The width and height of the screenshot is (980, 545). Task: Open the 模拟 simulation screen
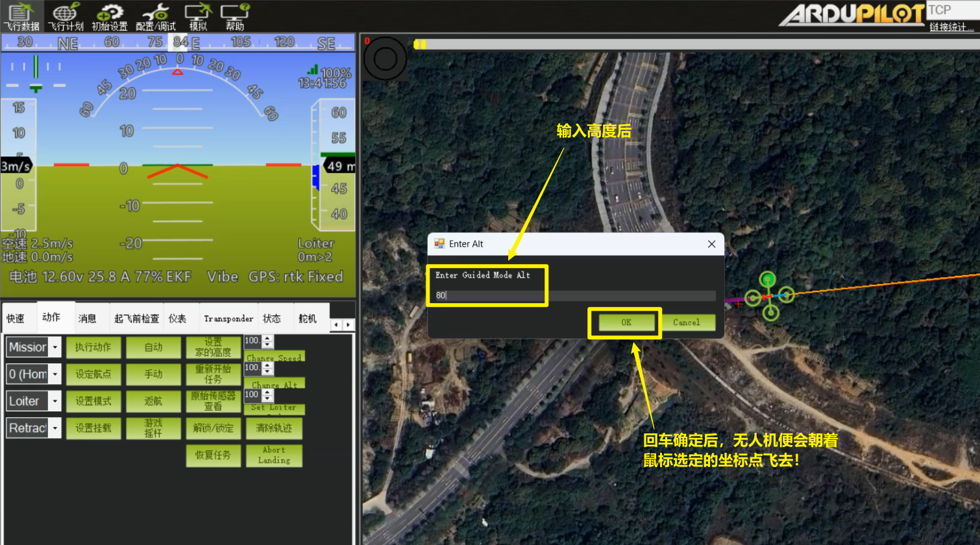(x=198, y=16)
